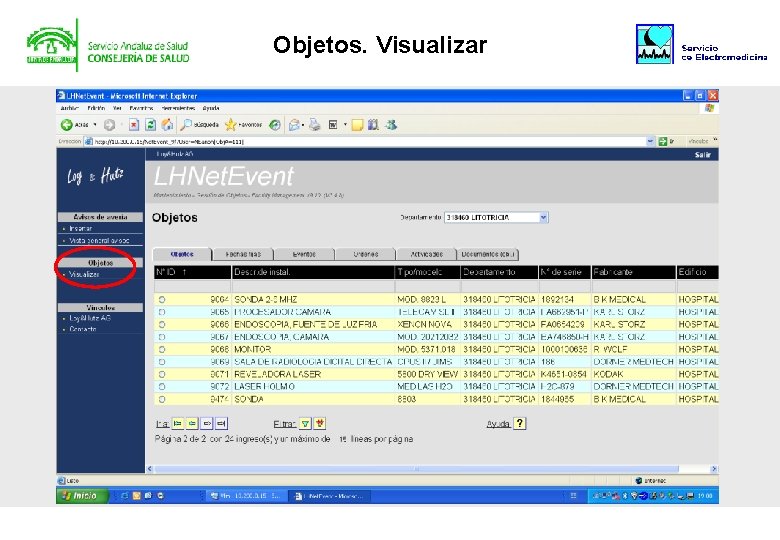
Task: Select radio for SALA DE RADIOLOGIA DIGITAL row
Action: coord(162,362)
